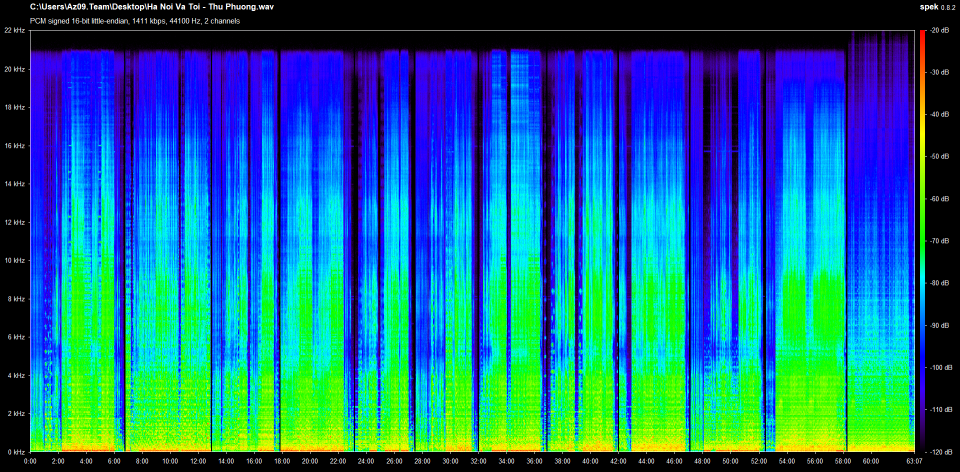Screen dimensions: 960x472
Task: Click the red top of the color bar
Action: [921, 36]
